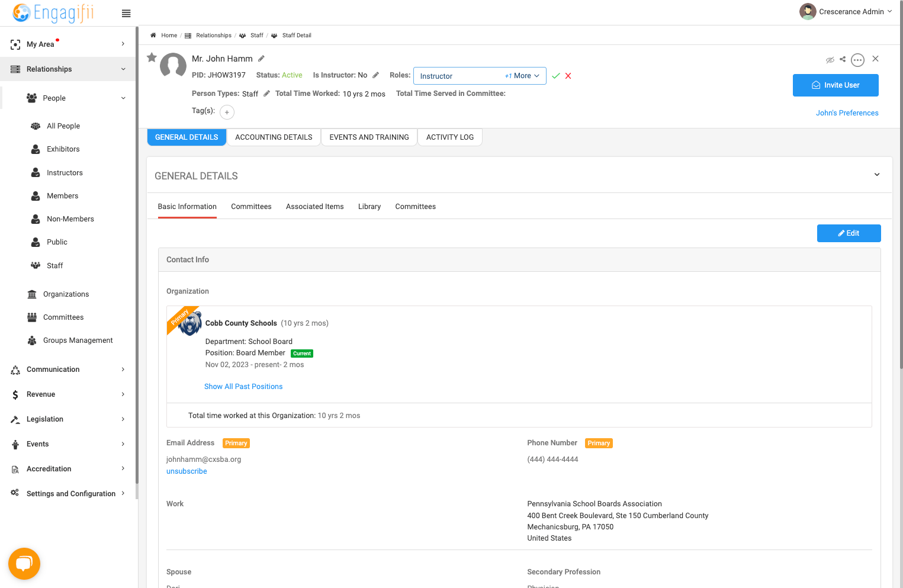
Task: Click the share icon in header
Action: point(843,59)
